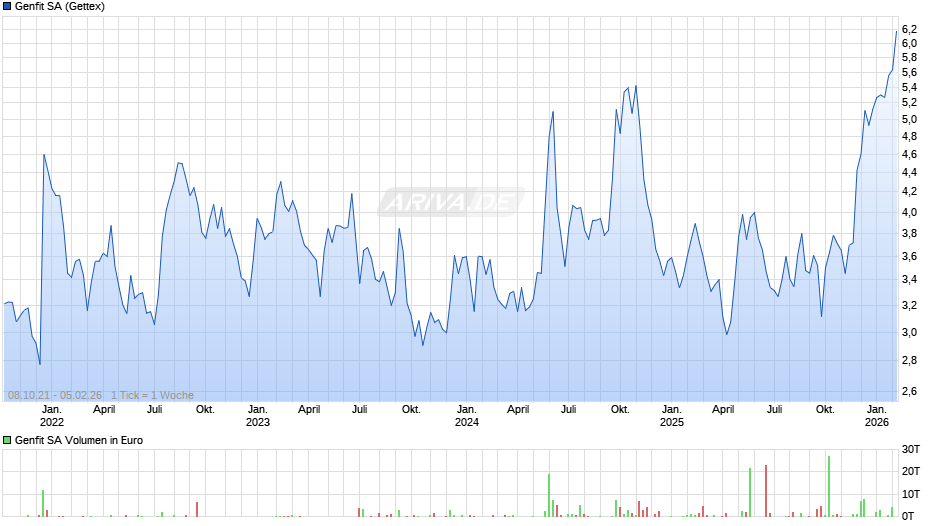The height and width of the screenshot is (526, 940).
Task: Click the 'Jan. 2022' time axis label
Action: pos(52,416)
